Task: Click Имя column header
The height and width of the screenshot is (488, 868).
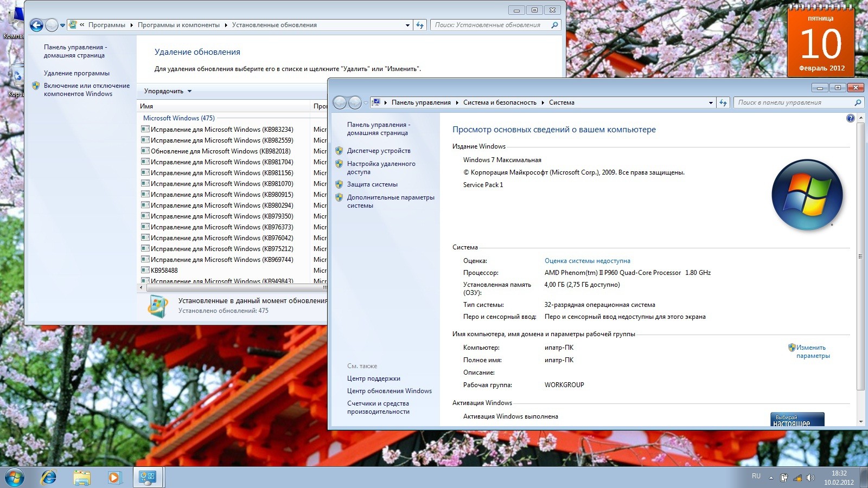Action: [224, 106]
